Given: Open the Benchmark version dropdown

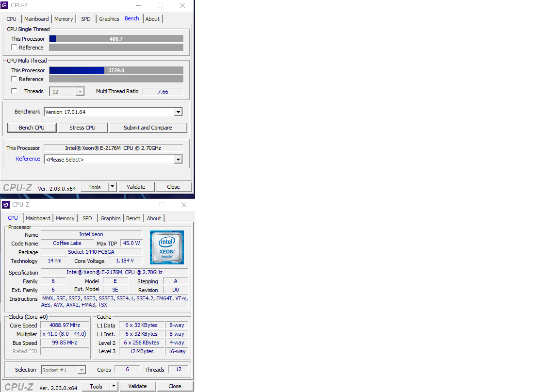Looking at the screenshot, I should click(113, 112).
